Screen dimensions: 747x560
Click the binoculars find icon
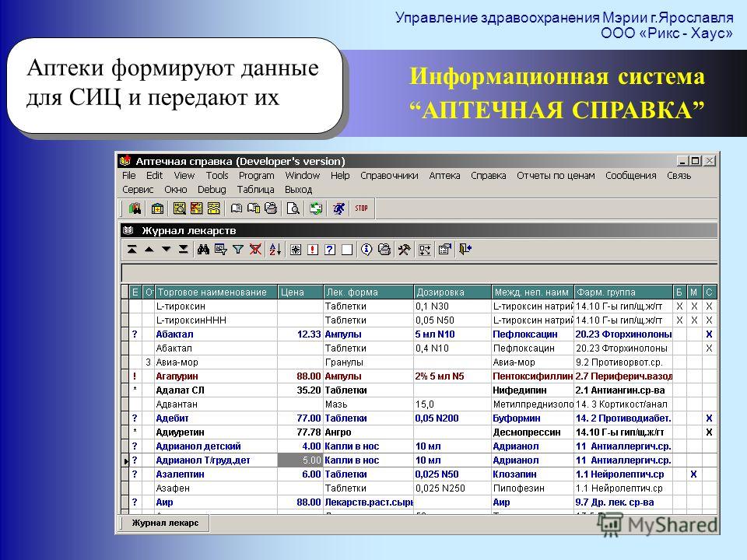point(203,249)
